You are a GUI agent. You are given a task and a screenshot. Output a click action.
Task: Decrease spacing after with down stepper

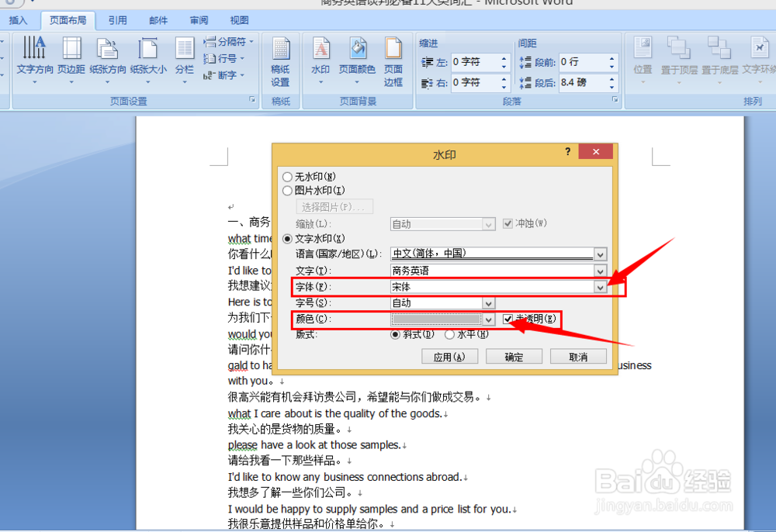(x=611, y=87)
